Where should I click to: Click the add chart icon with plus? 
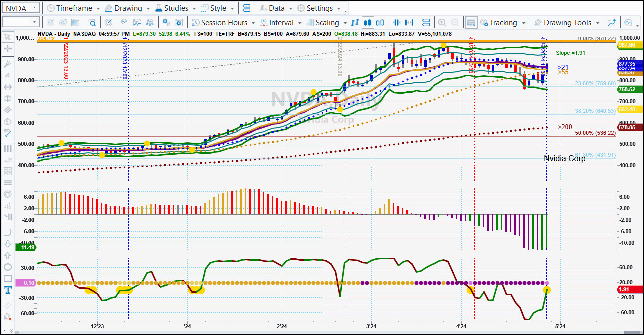point(611,22)
